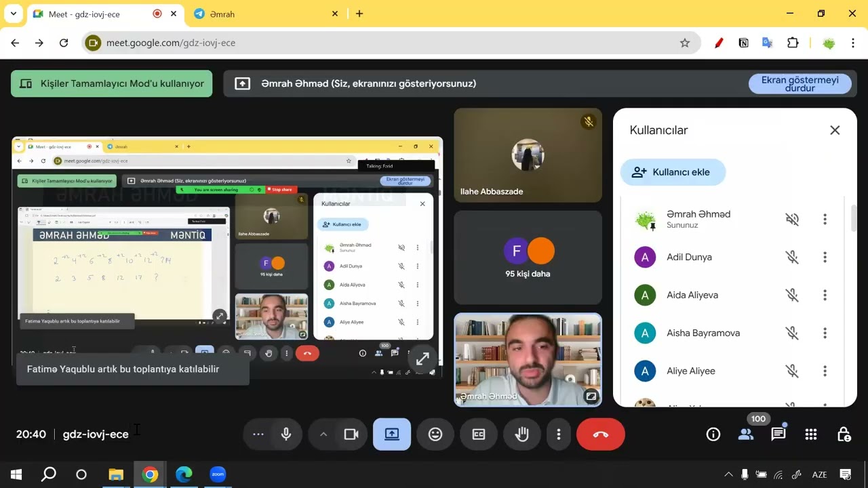Click Kişiler Tamamlayıcı Mod'u kullanıyor banner

click(111, 84)
